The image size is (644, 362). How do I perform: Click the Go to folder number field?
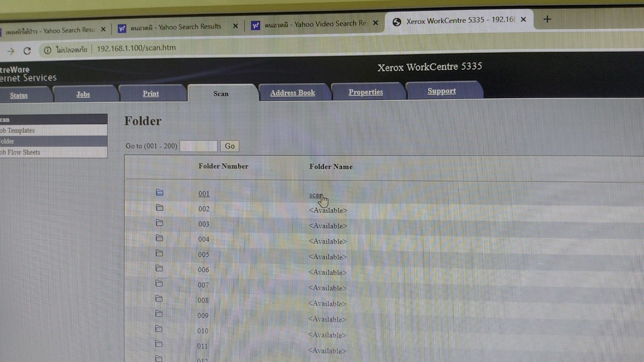[x=198, y=146]
